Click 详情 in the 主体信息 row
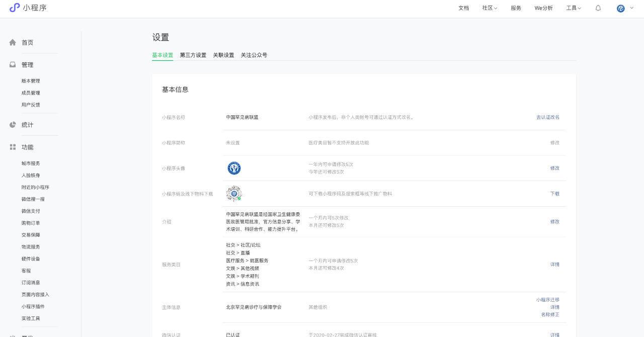 click(x=555, y=307)
